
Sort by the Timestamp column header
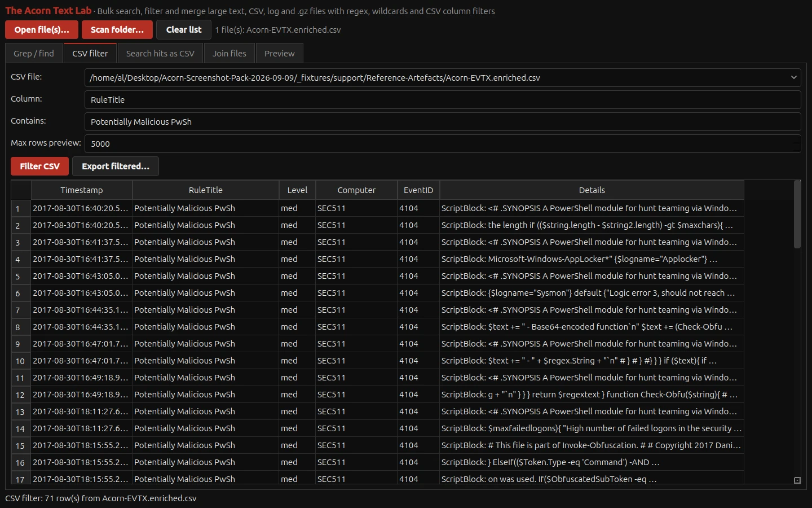[x=82, y=190]
